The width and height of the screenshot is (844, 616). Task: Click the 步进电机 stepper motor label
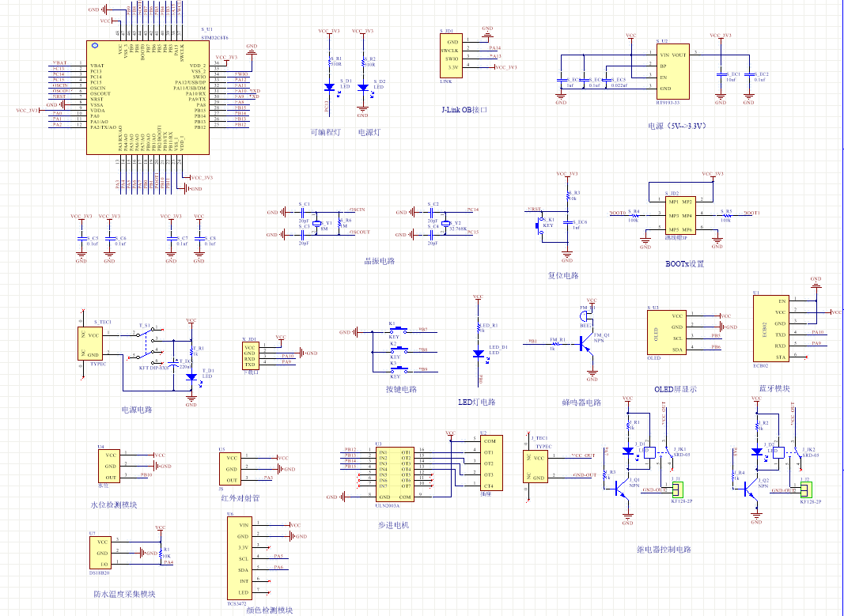(x=394, y=525)
